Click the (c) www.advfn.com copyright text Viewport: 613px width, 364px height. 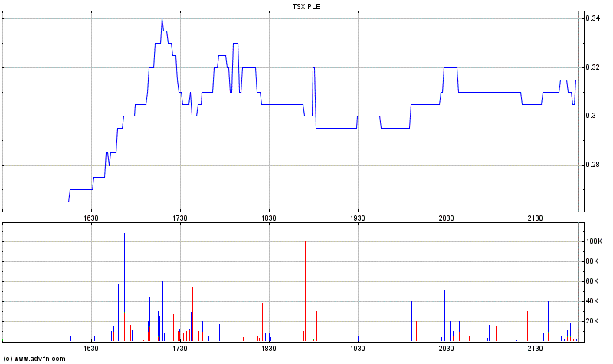(x=34, y=358)
